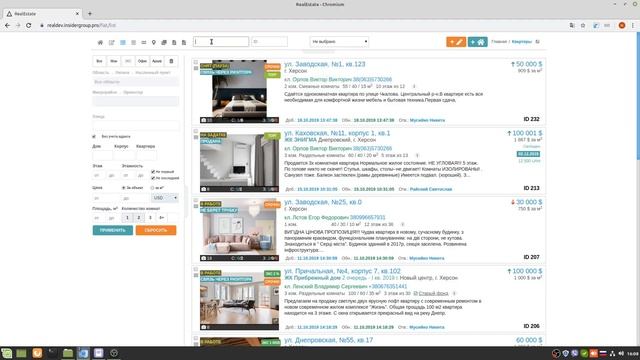Screen dimensions: 640x360
Task: Choose 1 room in the room count filter
Action: 127,218
